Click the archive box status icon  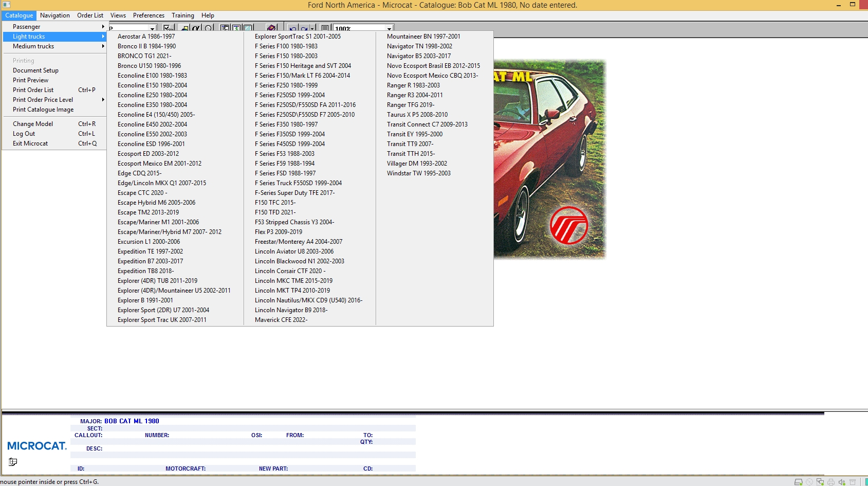pos(853,482)
